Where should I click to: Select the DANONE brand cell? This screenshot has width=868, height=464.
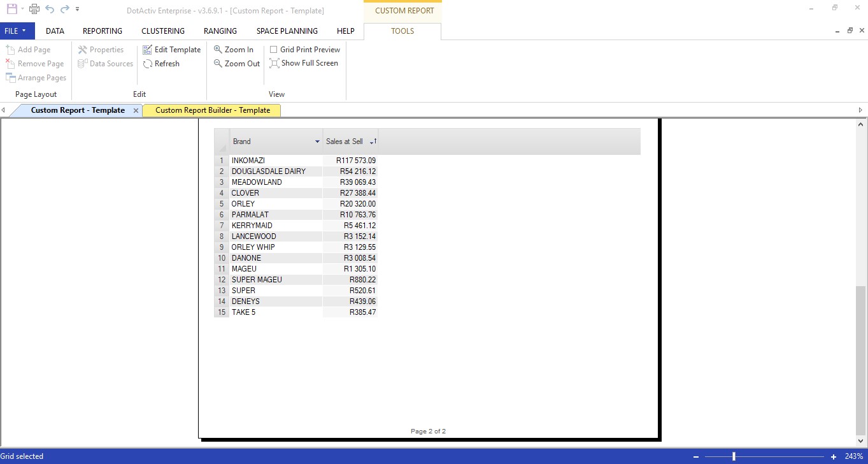(276, 258)
